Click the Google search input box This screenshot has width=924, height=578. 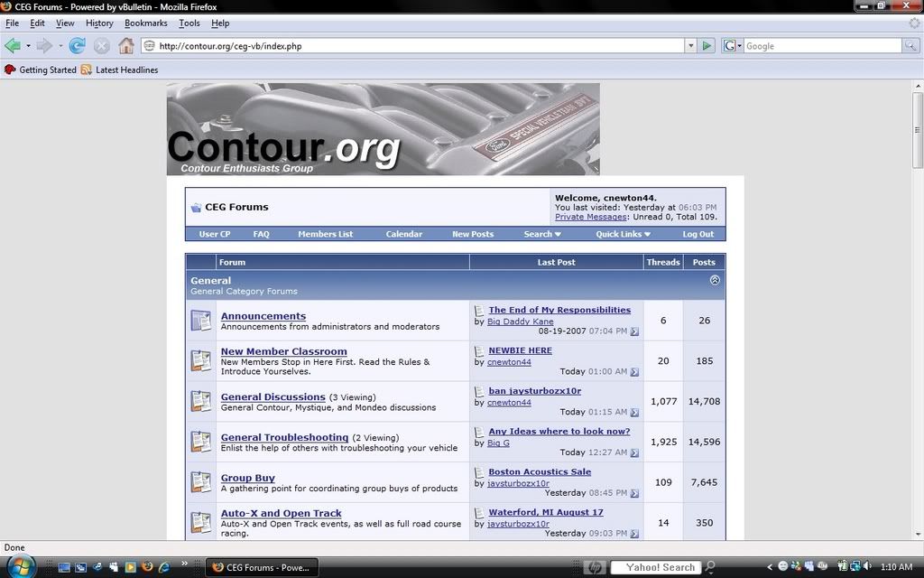tap(823, 45)
